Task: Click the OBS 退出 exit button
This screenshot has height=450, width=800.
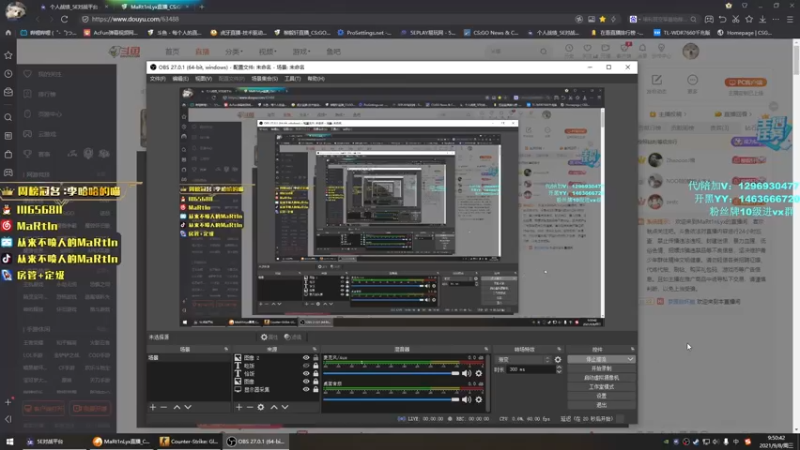Action: tap(602, 405)
